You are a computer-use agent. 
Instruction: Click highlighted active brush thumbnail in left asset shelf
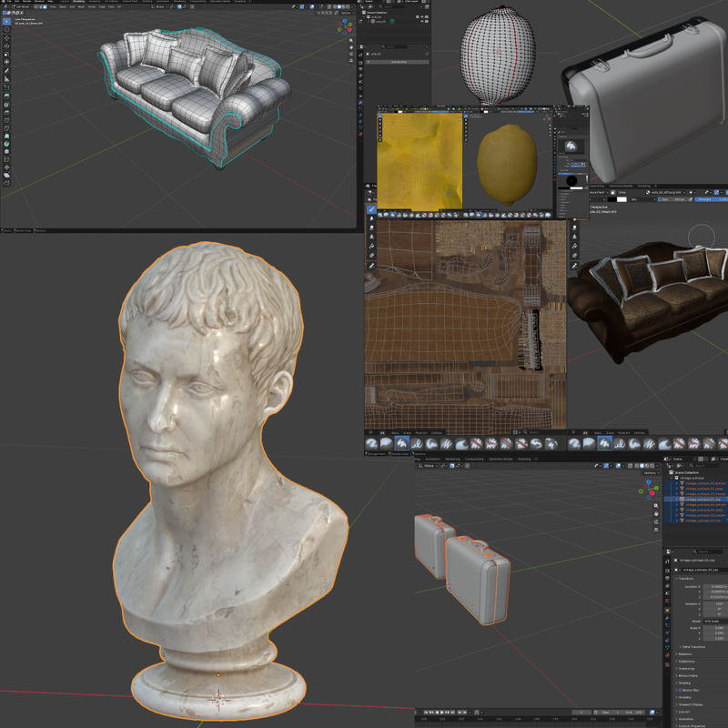[x=402, y=443]
